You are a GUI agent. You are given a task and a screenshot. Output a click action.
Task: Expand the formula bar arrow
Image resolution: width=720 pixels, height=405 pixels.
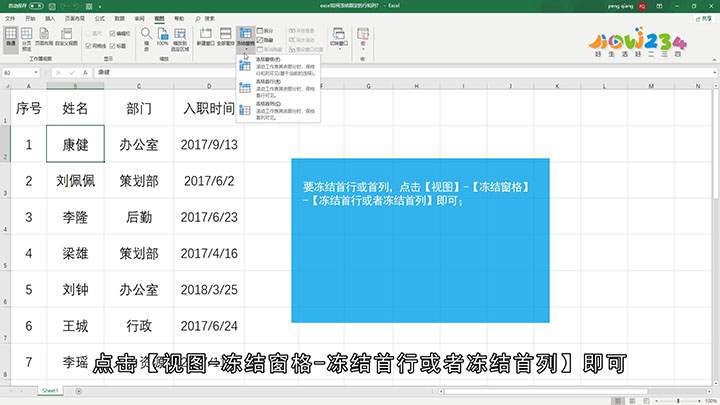tap(714, 73)
